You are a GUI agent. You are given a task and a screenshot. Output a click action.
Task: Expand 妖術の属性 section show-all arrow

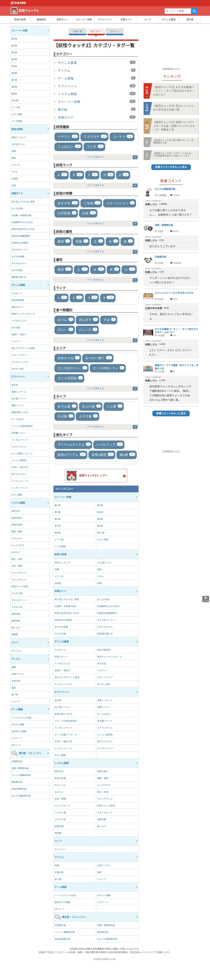click(x=135, y=252)
